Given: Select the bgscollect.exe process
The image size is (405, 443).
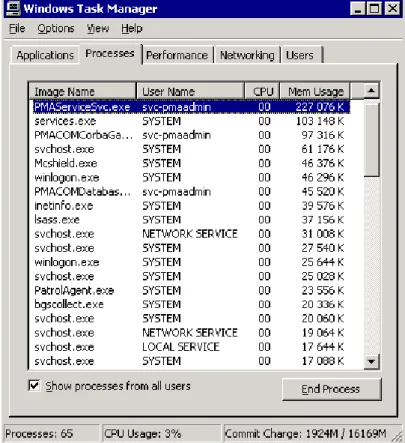Looking at the screenshot, I should pyautogui.click(x=189, y=304).
